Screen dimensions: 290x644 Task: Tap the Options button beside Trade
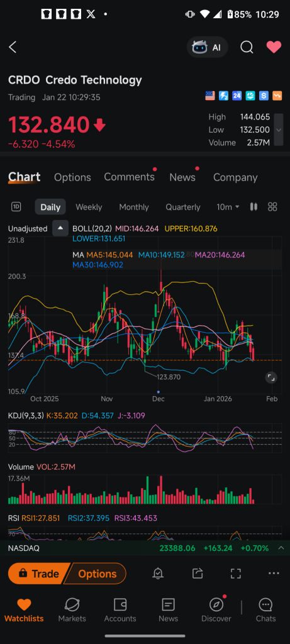96,574
